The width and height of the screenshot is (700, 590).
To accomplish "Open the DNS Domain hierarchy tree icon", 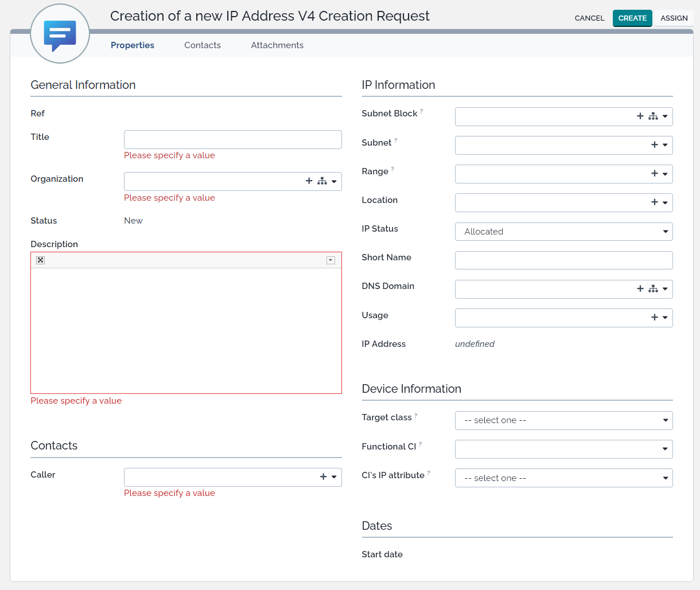I will 653,289.
